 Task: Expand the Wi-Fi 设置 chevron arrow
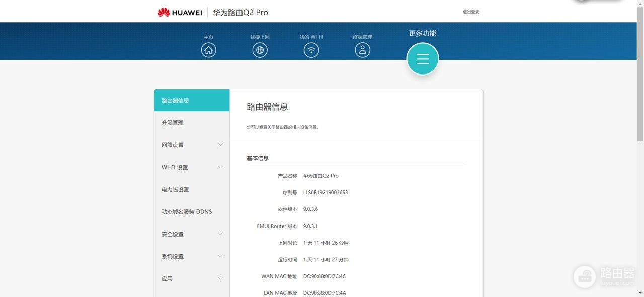point(220,167)
